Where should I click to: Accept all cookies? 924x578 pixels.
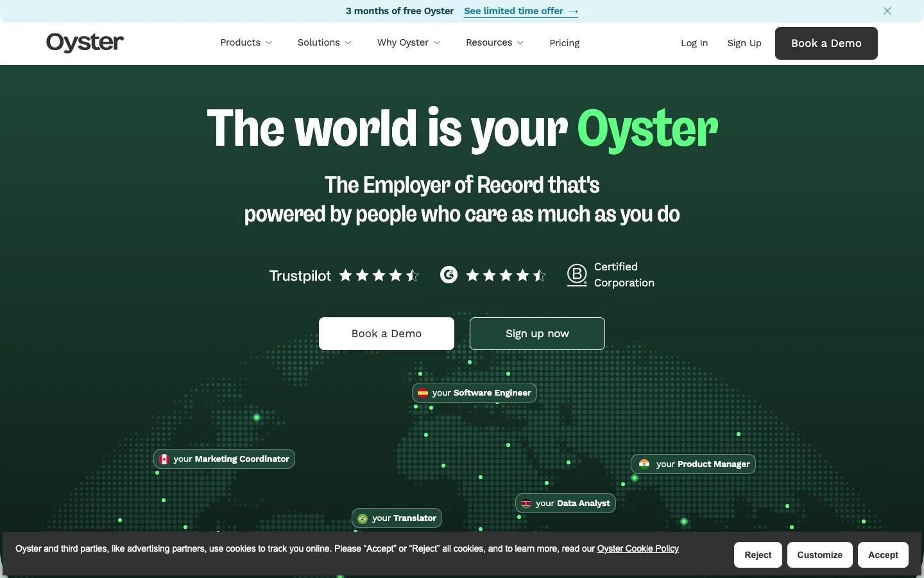883,555
